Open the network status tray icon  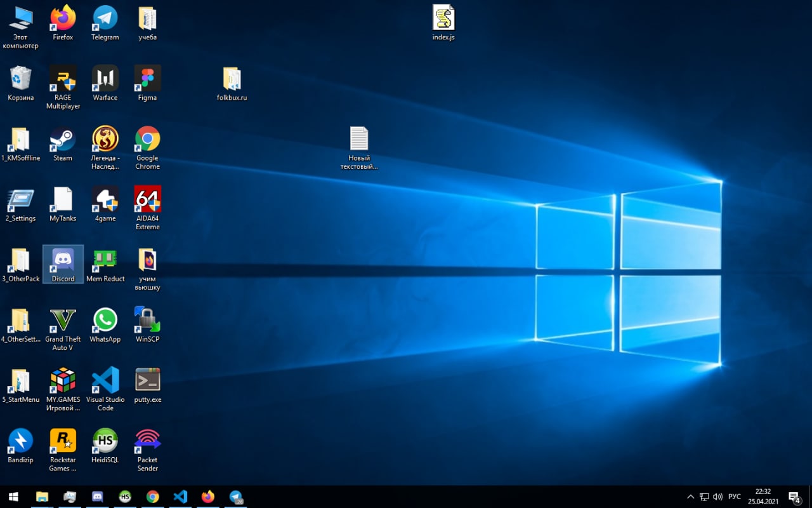704,497
